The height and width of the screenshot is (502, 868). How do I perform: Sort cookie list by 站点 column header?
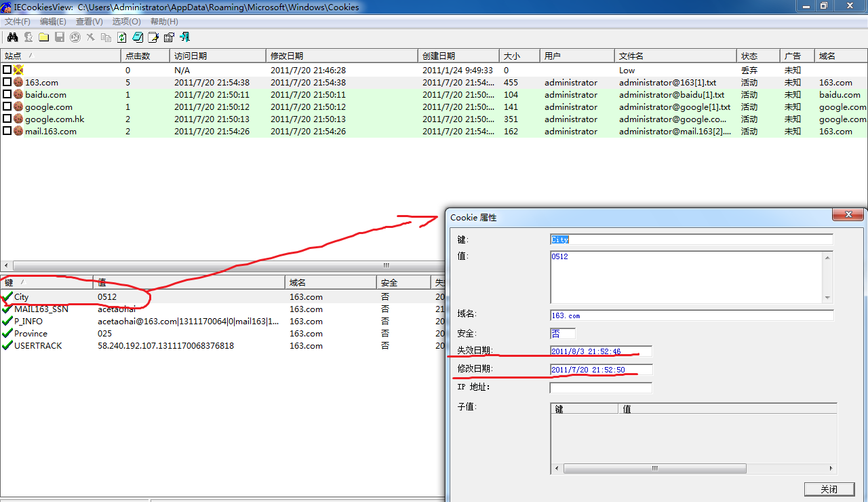tap(60, 56)
